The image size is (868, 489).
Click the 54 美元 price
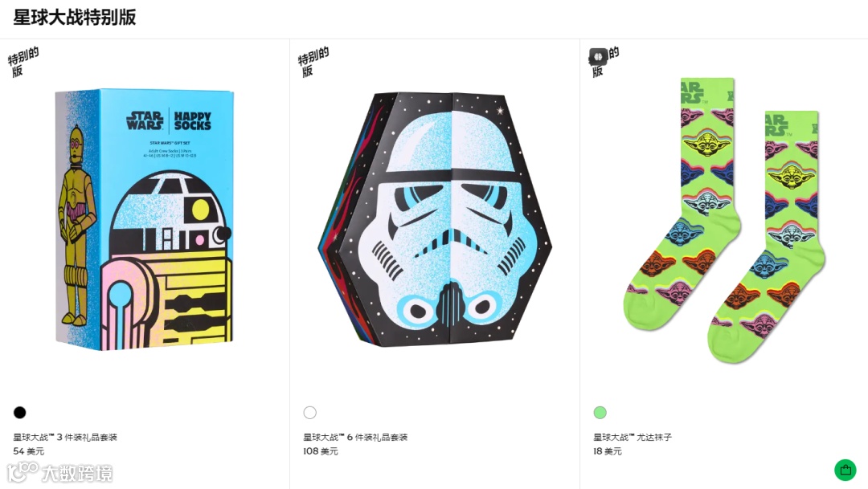click(x=29, y=451)
